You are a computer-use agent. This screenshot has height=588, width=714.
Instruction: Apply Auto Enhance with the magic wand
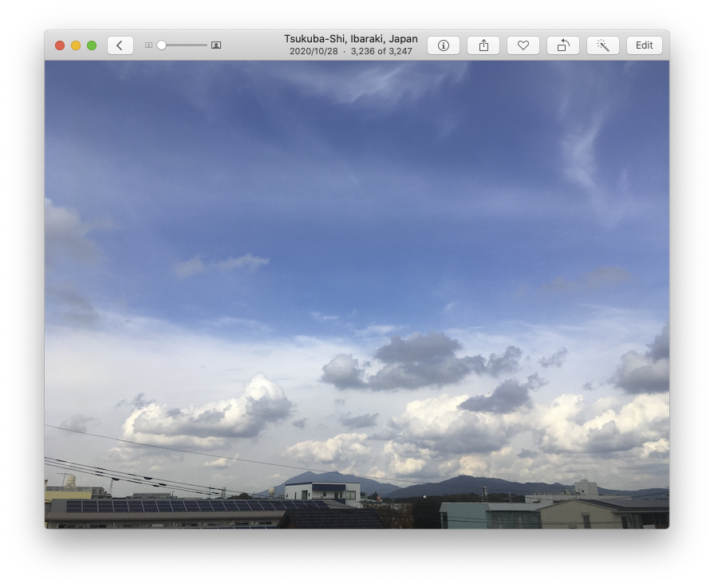(x=603, y=45)
